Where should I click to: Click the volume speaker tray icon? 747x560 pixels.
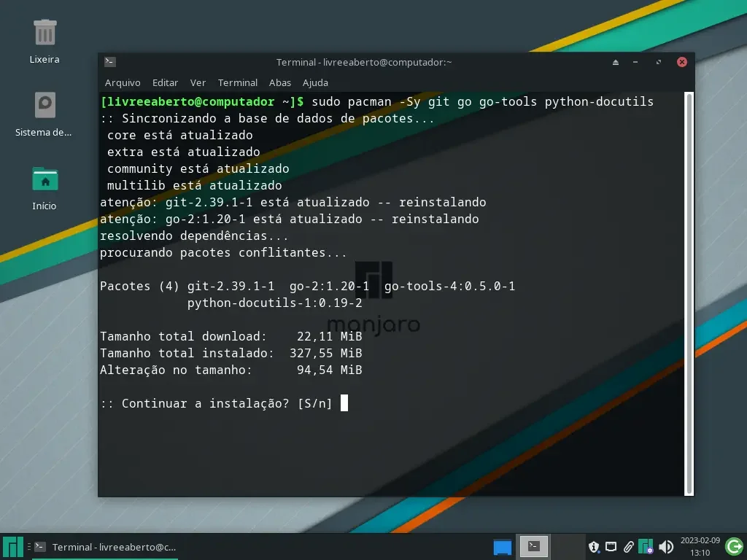666,547
